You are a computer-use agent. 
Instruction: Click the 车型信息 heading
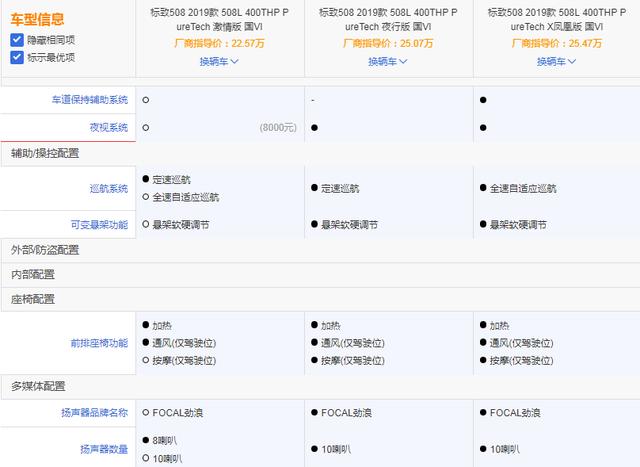[37, 19]
